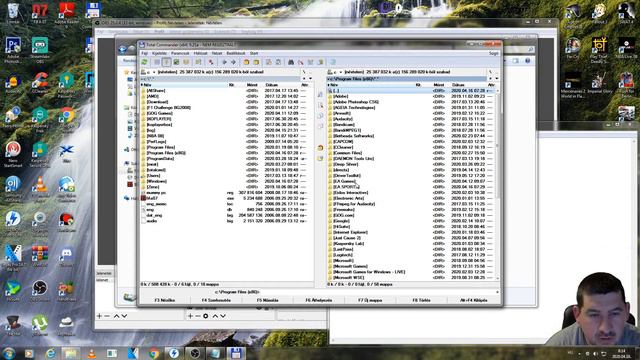This screenshot has width=640, height=360.
Task: Open left panel favorites star dropdown
Action: 304,78
